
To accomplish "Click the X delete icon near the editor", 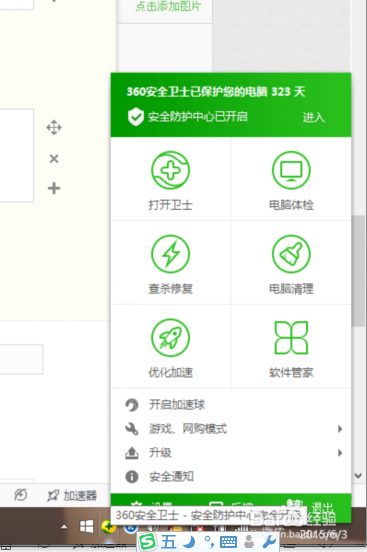I will 54,159.
